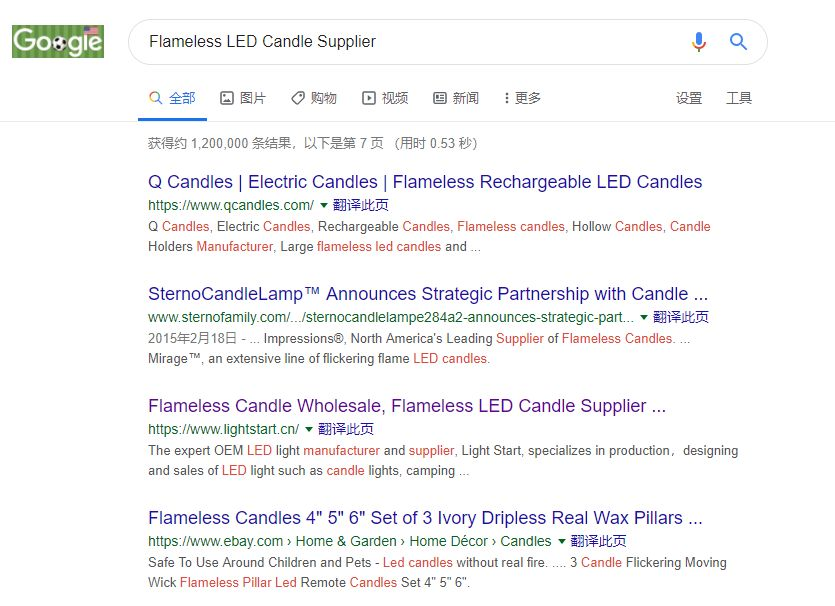Click the Google doodle logo
Image resolution: width=835 pixels, height=606 pixels.
[58, 41]
